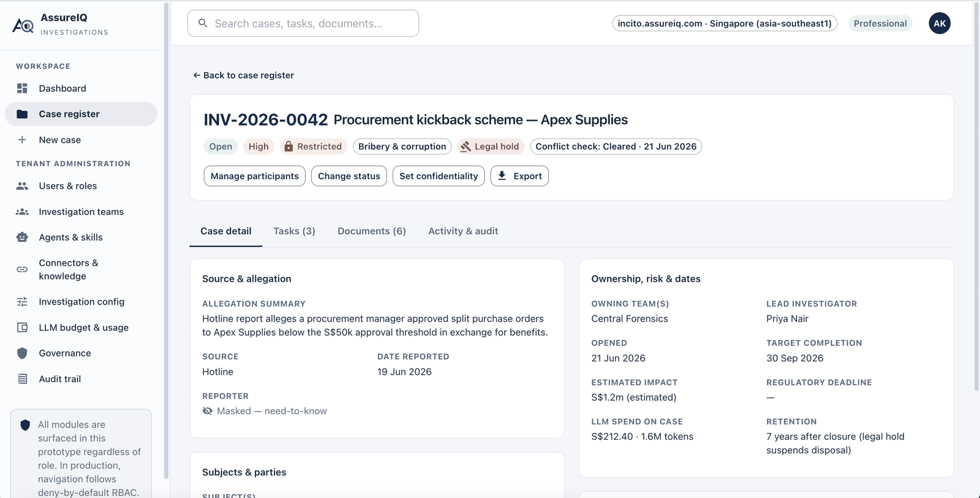Click the Connectors & knowledge link icon

tap(22, 270)
